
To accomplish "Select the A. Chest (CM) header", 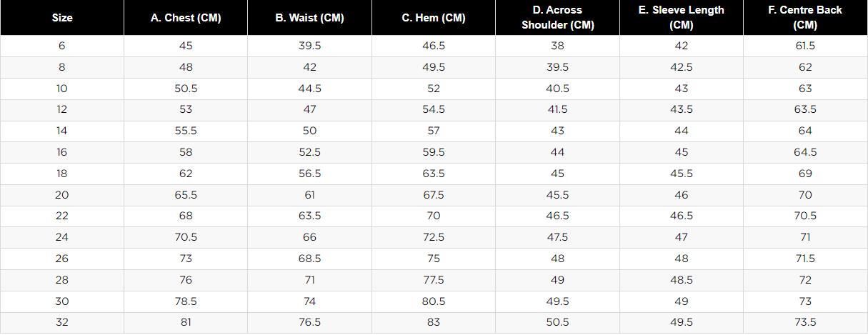I will click(186, 18).
